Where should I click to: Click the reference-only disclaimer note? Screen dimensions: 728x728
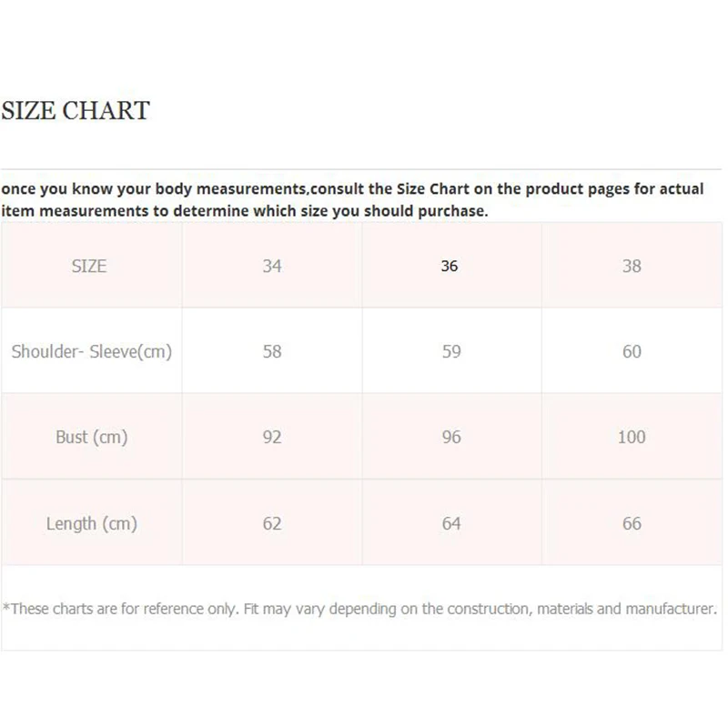pyautogui.click(x=360, y=609)
